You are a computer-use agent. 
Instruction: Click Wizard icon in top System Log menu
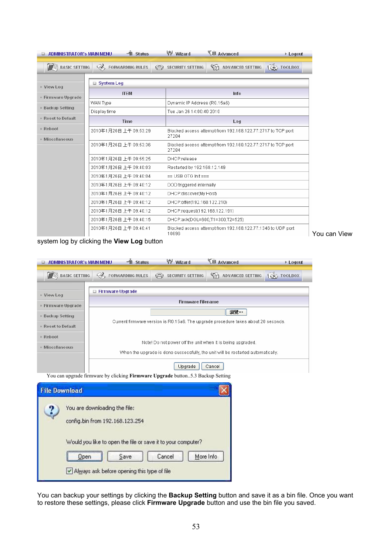170,53
